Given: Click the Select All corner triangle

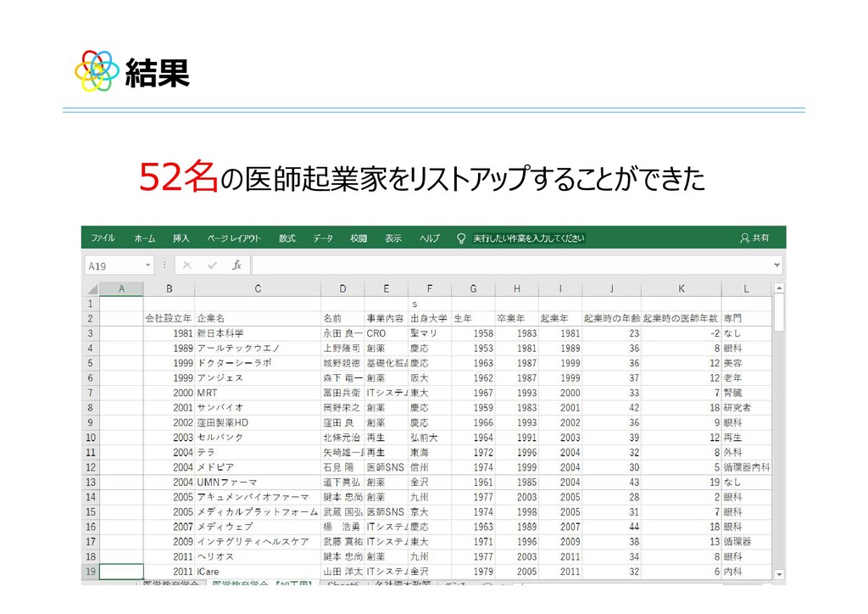Looking at the screenshot, I should 92,288.
